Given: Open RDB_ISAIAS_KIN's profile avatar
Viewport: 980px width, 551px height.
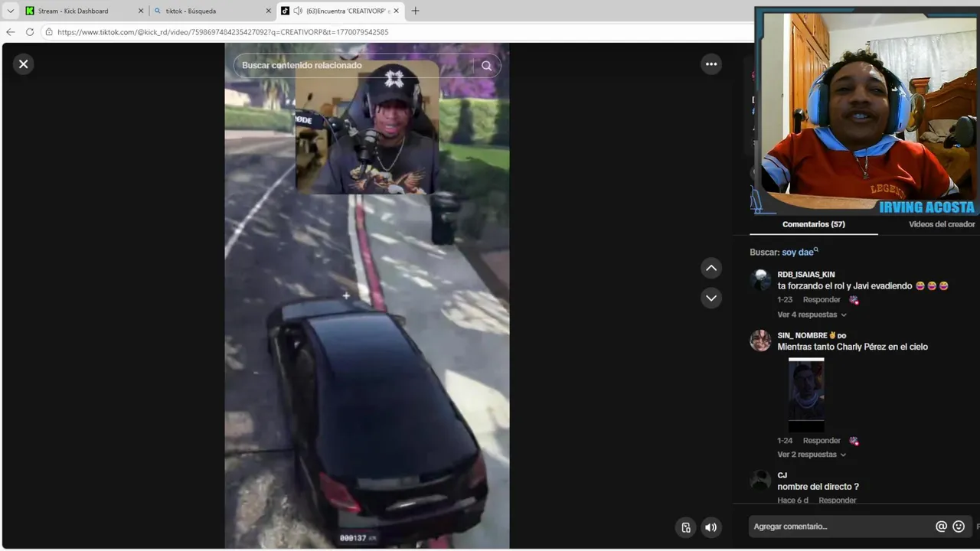Looking at the screenshot, I should [x=760, y=280].
